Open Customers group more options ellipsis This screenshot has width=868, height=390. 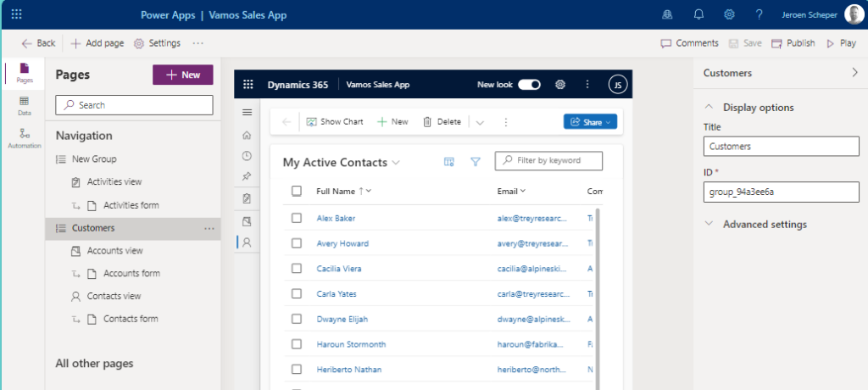(x=209, y=228)
